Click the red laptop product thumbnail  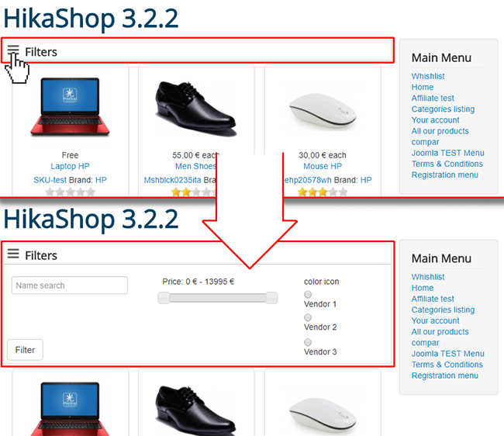point(70,107)
